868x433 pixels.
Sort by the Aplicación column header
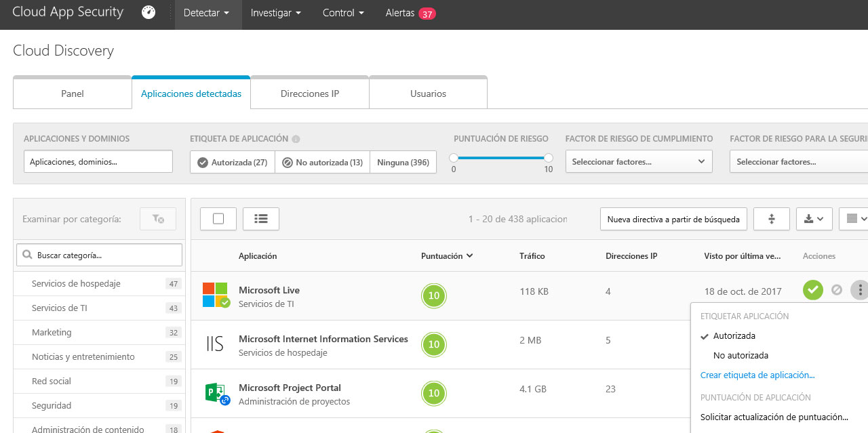click(x=258, y=256)
